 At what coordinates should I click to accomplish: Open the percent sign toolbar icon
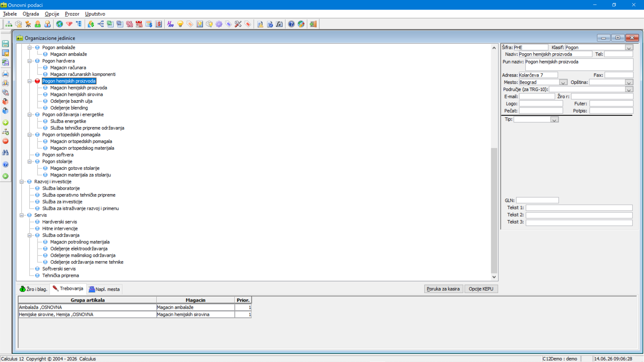point(129,24)
